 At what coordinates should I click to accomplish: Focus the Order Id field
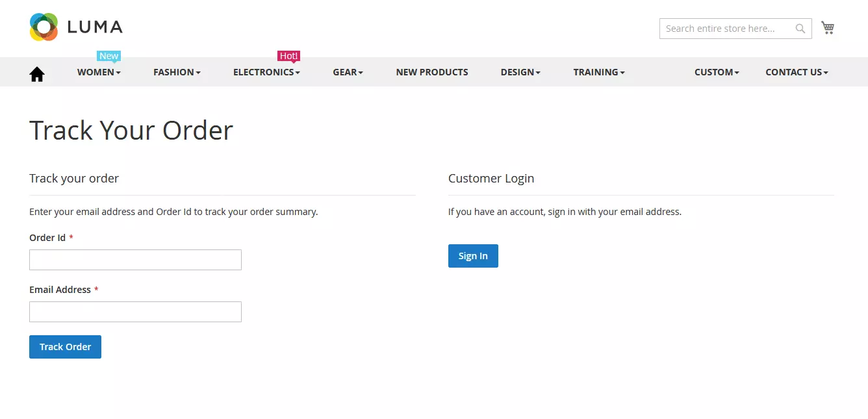[135, 260]
